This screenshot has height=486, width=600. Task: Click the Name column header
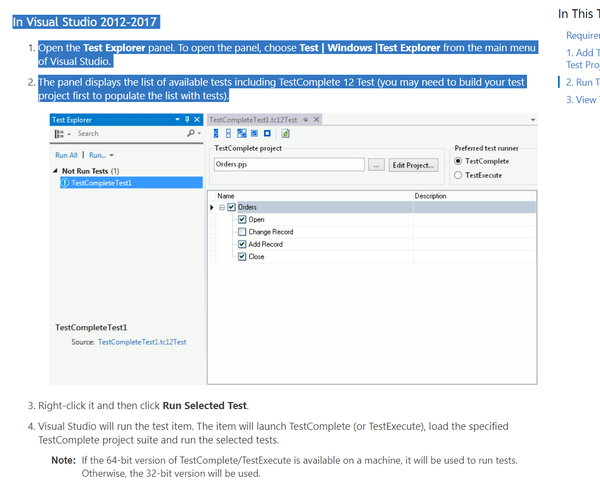(x=226, y=196)
